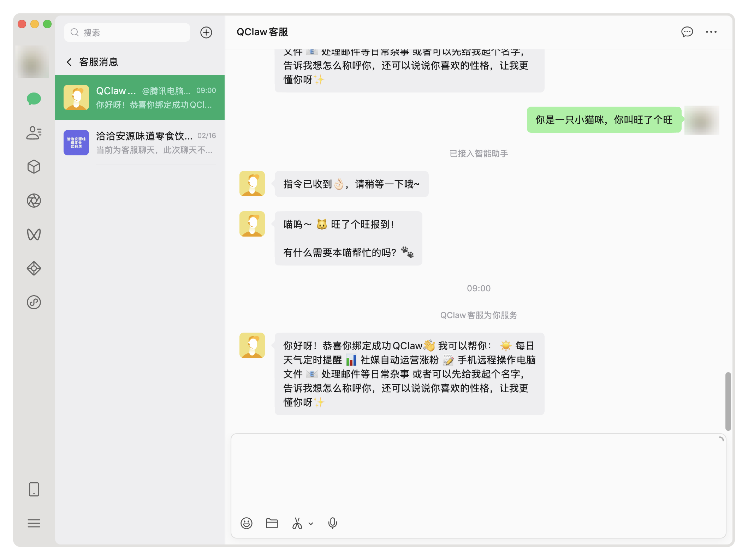Take a screenshot with the scissors tool
This screenshot has height=560, width=748.
297,523
